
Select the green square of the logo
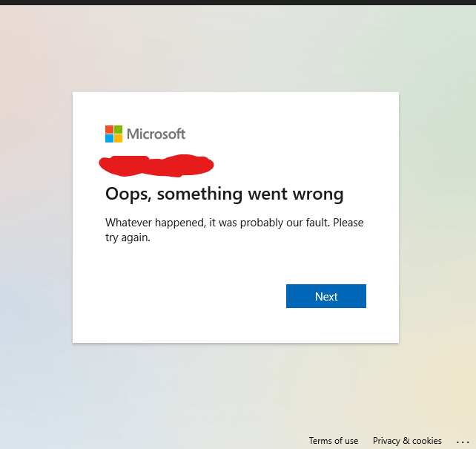119,129
